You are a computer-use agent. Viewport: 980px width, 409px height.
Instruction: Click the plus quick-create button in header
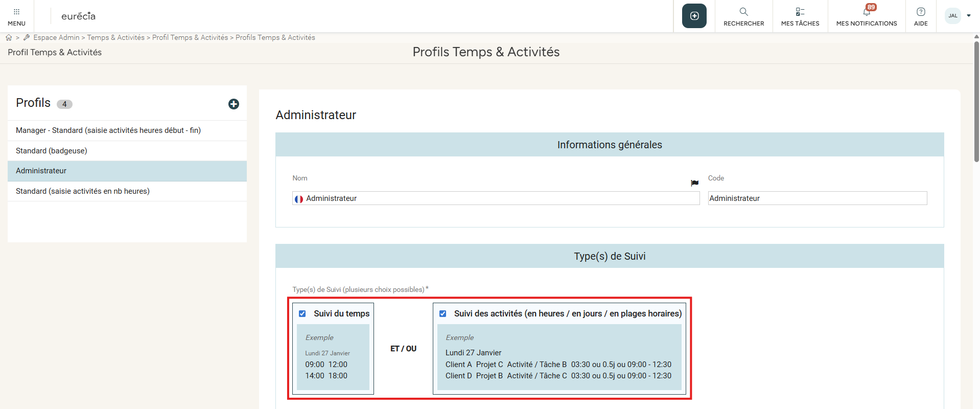pyautogui.click(x=694, y=16)
